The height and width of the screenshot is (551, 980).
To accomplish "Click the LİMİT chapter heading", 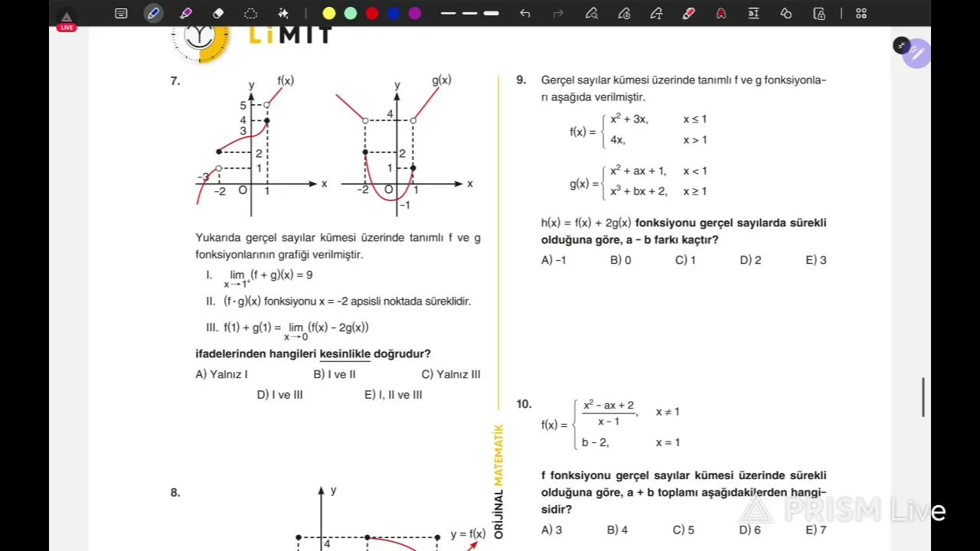I will coord(290,34).
